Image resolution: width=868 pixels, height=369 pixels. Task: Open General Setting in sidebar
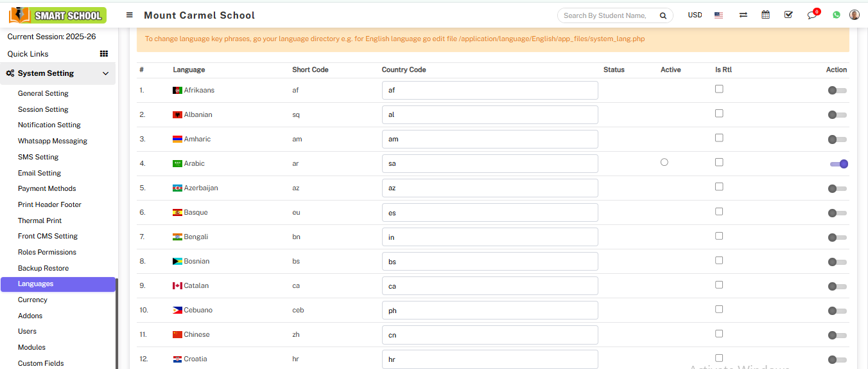(x=43, y=93)
